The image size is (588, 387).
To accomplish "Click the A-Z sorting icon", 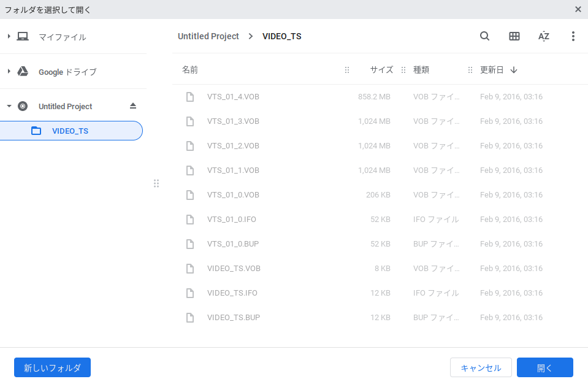I will (x=543, y=36).
